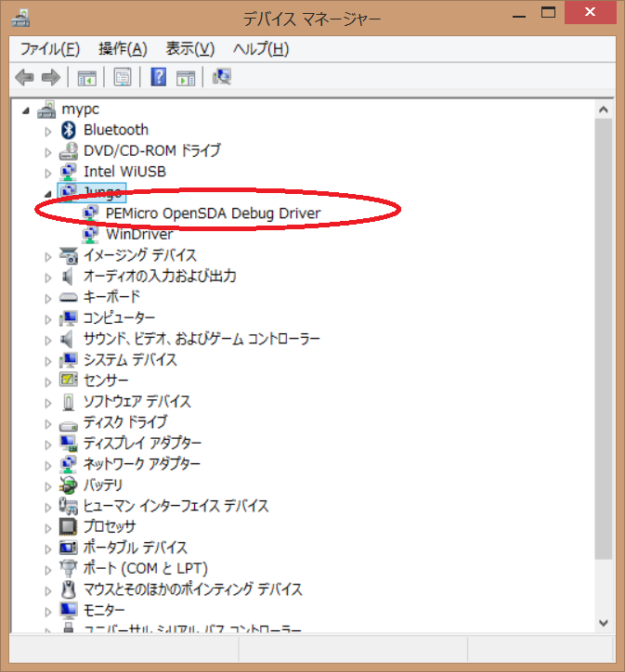Click the センサー sensor icon
Screen dimensions: 625x672
(69, 381)
